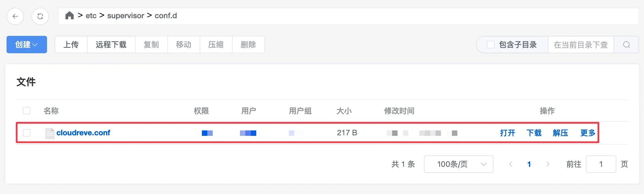
Task: Click the search magnifier icon
Action: click(626, 45)
